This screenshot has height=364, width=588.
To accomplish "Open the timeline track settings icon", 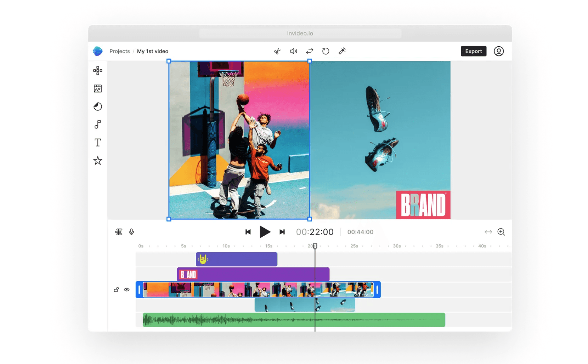I will 119,232.
